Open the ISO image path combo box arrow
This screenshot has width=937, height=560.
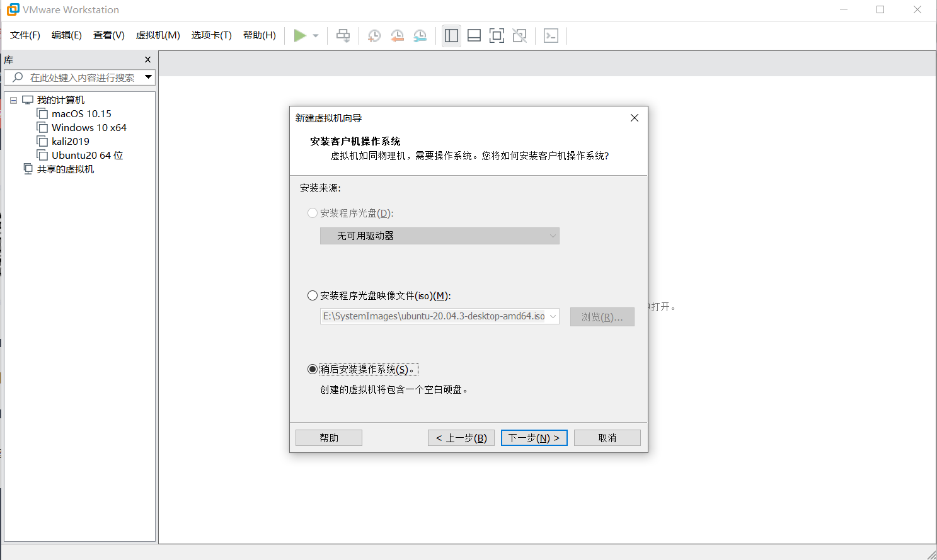click(553, 316)
